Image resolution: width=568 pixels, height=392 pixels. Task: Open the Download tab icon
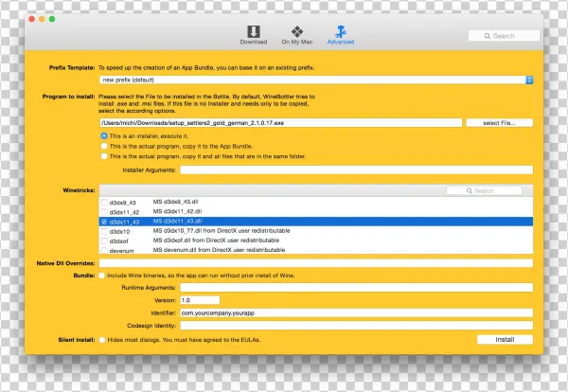[x=254, y=35]
